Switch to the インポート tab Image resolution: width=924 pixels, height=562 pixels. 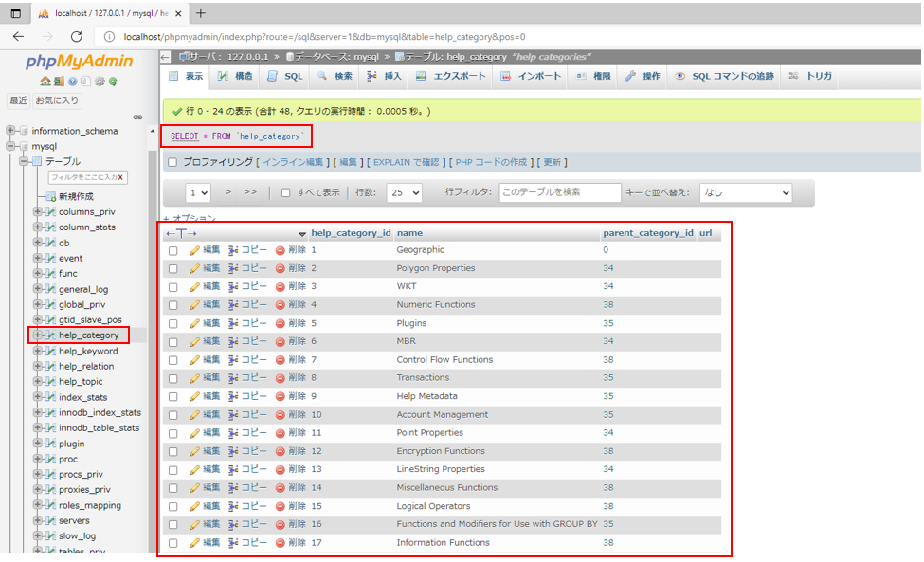531,76
